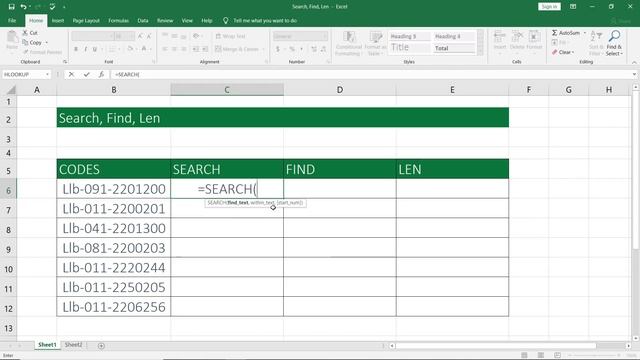
Task: Select row 6 header
Action: (x=8, y=190)
